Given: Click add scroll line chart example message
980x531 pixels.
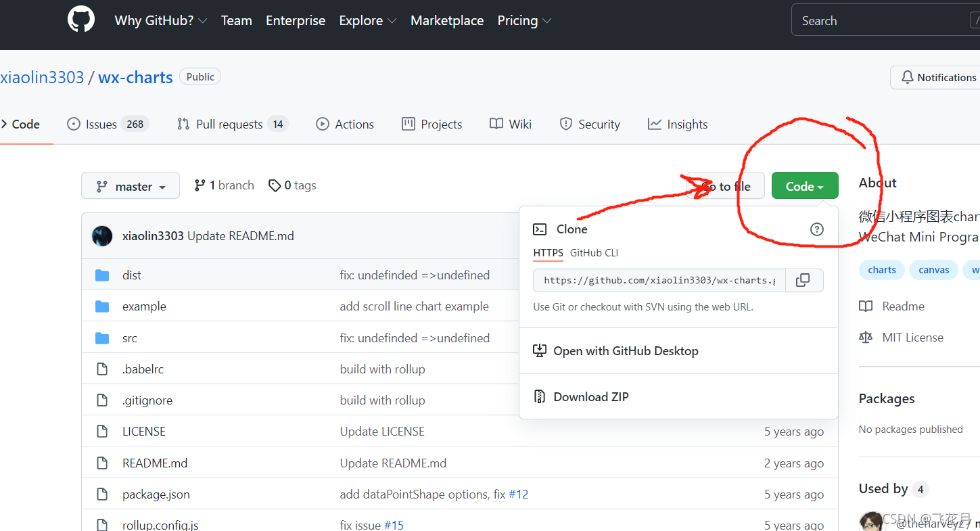Looking at the screenshot, I should (x=414, y=306).
